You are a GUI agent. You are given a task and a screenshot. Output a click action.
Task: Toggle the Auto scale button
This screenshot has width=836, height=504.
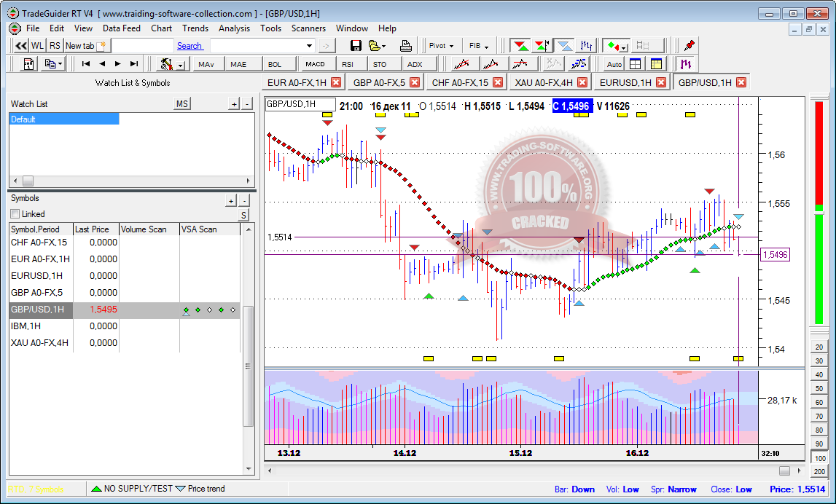pyautogui.click(x=614, y=64)
